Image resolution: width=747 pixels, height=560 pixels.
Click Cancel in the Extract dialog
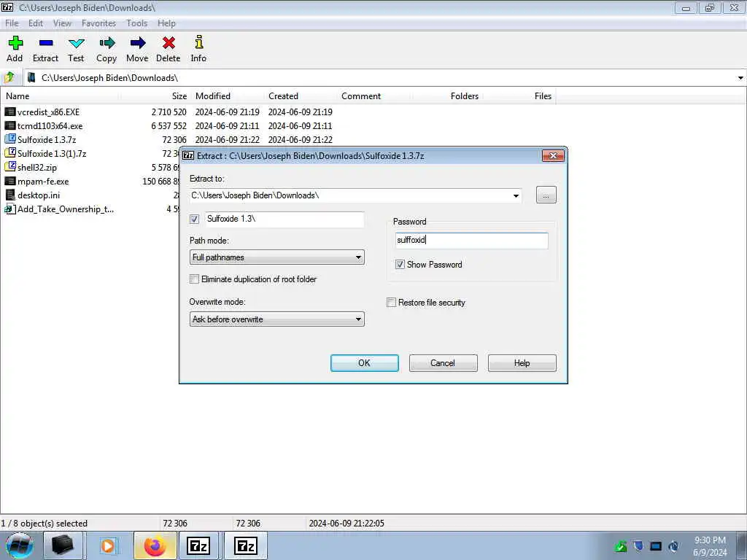point(443,363)
